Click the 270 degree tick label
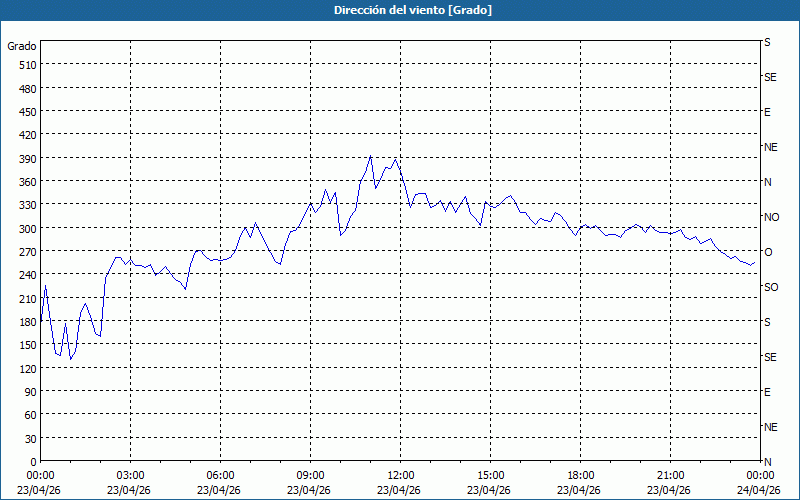 pos(25,252)
